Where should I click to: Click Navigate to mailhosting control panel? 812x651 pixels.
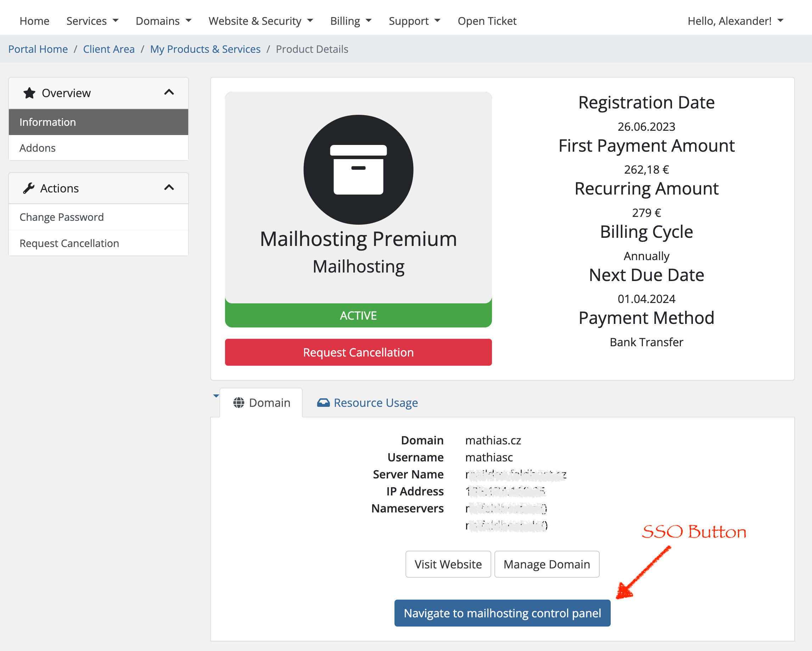tap(502, 613)
